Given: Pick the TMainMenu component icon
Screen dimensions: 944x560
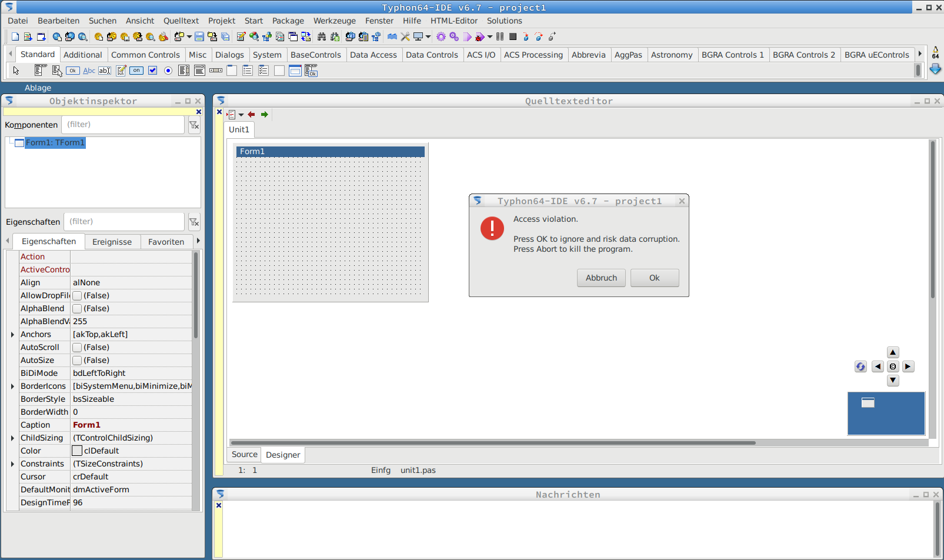Looking at the screenshot, I should [x=39, y=71].
